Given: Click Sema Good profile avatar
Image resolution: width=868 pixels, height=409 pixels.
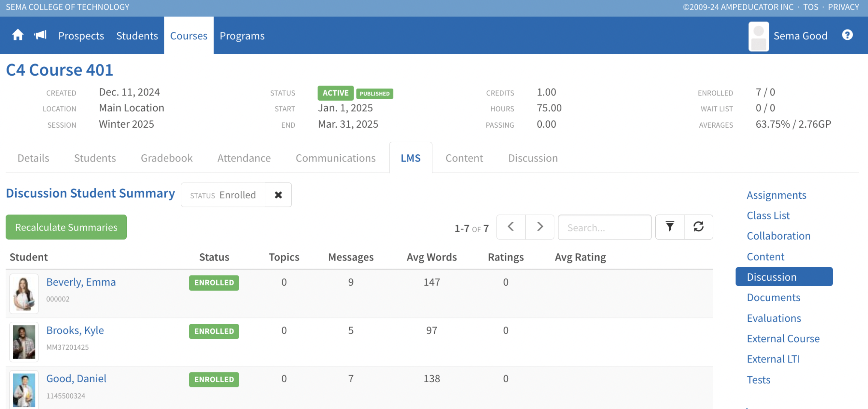Looking at the screenshot, I should pos(758,36).
